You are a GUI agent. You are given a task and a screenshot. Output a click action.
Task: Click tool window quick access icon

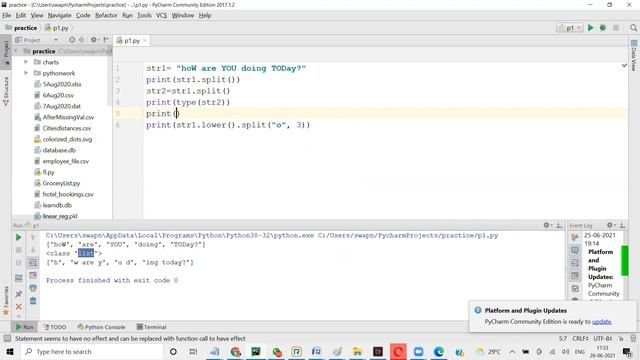(x=7, y=338)
